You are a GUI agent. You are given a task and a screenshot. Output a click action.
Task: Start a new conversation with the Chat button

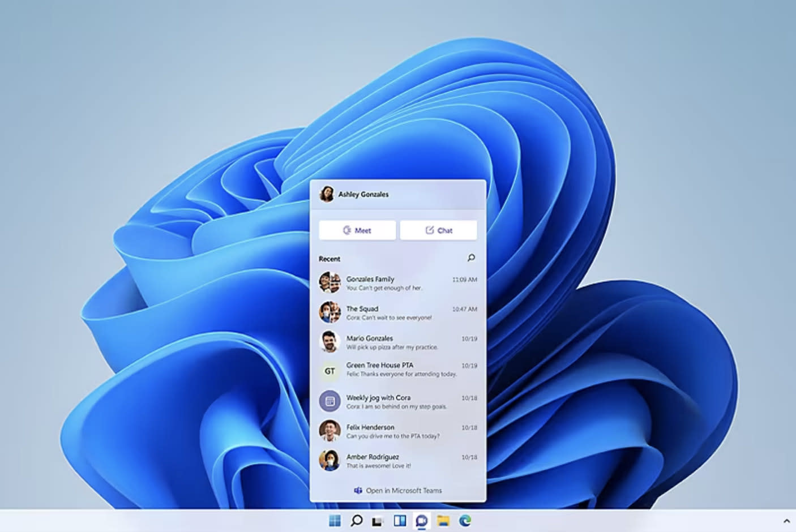point(439,230)
